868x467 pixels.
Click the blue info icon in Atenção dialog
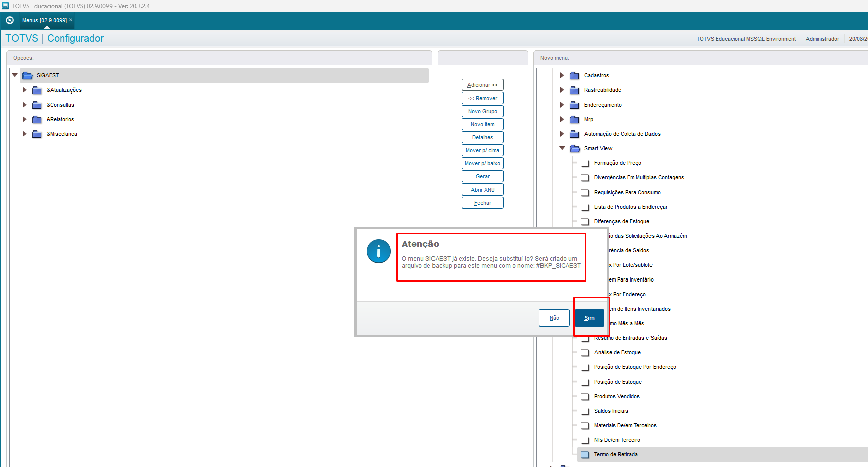pyautogui.click(x=379, y=251)
